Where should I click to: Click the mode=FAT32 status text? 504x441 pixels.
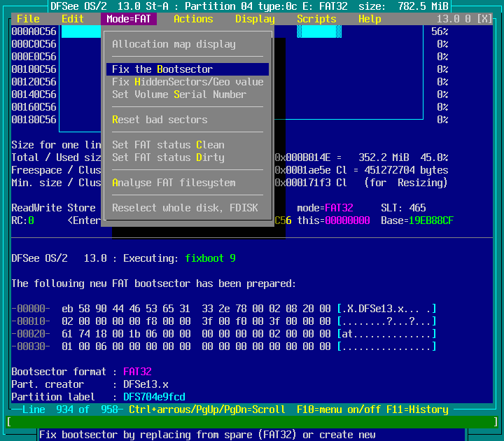(325, 208)
